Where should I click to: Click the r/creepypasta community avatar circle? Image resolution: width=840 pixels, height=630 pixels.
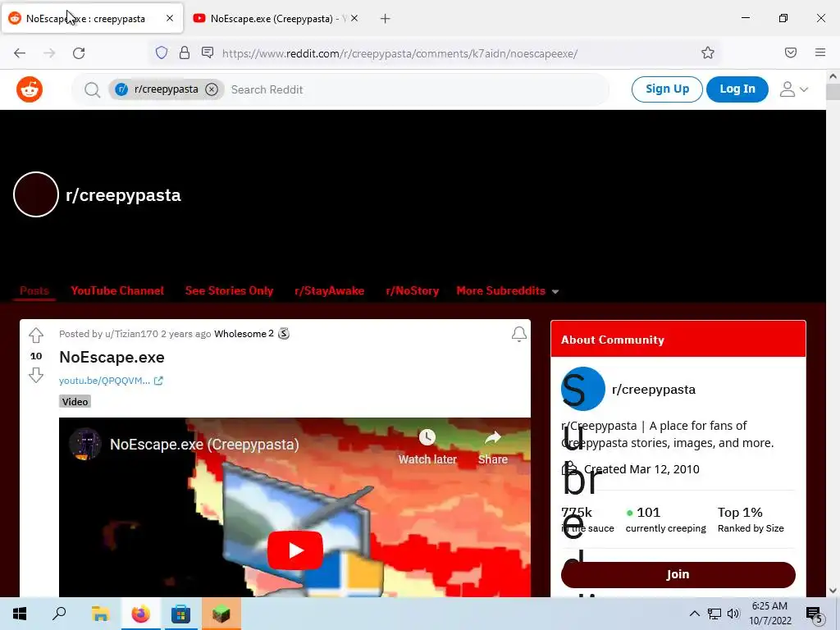[x=36, y=194]
